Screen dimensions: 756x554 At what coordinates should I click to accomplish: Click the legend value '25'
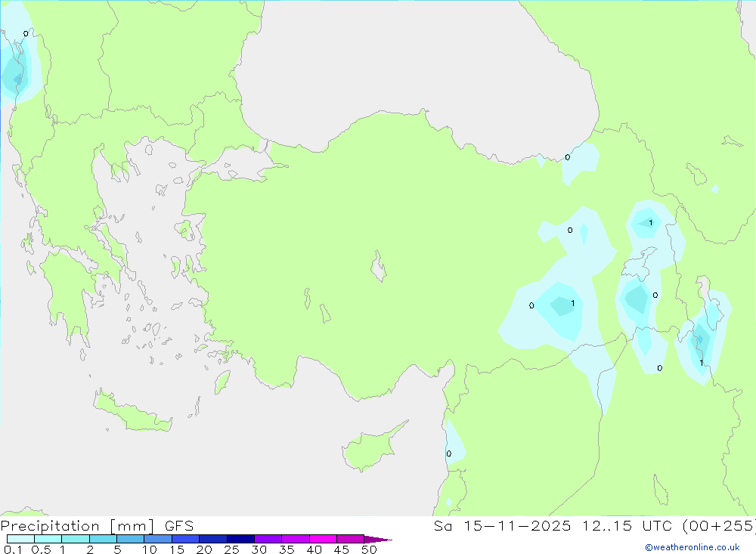point(231,549)
